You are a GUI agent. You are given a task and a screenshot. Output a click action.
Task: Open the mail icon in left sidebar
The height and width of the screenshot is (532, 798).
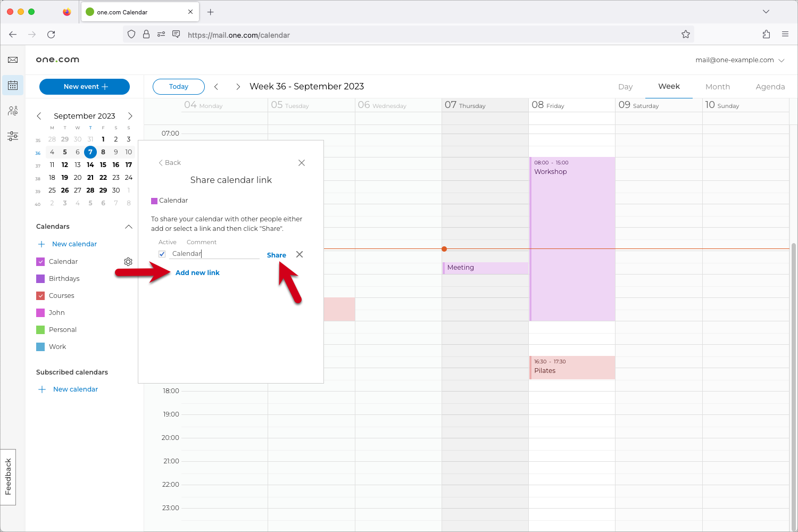(13, 60)
